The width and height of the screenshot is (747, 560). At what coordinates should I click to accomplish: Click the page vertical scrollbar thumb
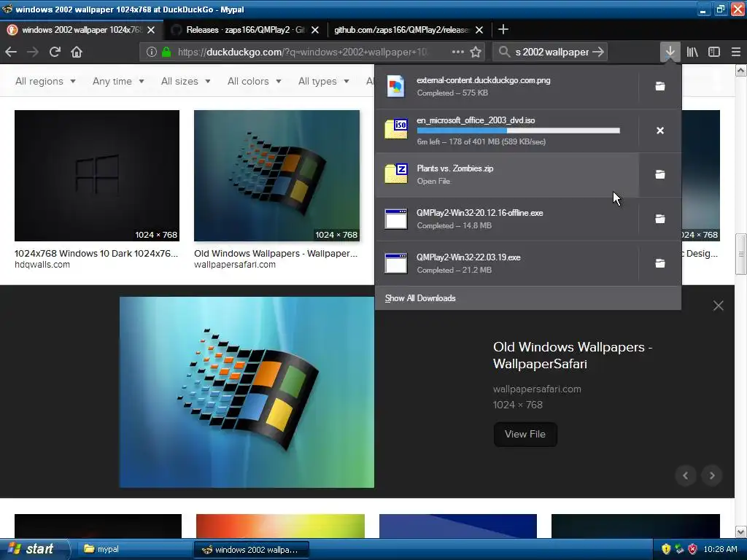[740, 254]
